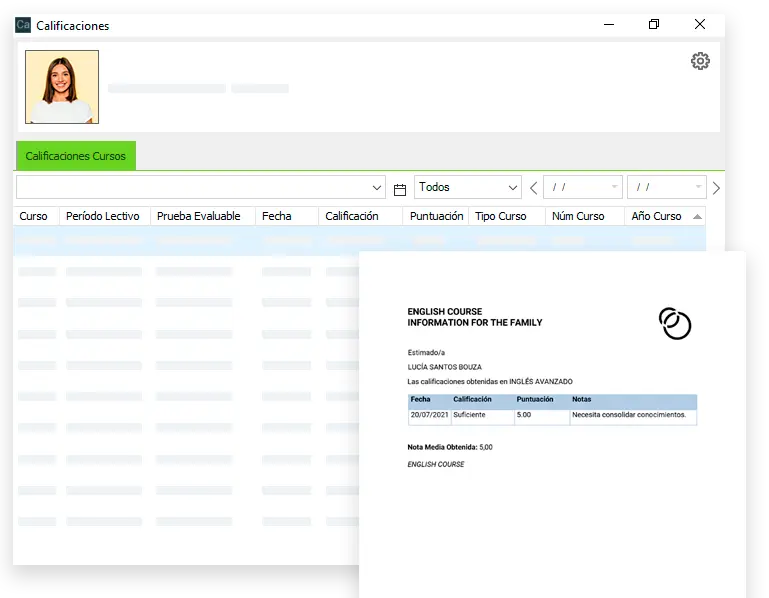Viewport: 769px width, 598px height.
Task: Sort by the Prueba Evaluable column header
Action: pos(198,216)
